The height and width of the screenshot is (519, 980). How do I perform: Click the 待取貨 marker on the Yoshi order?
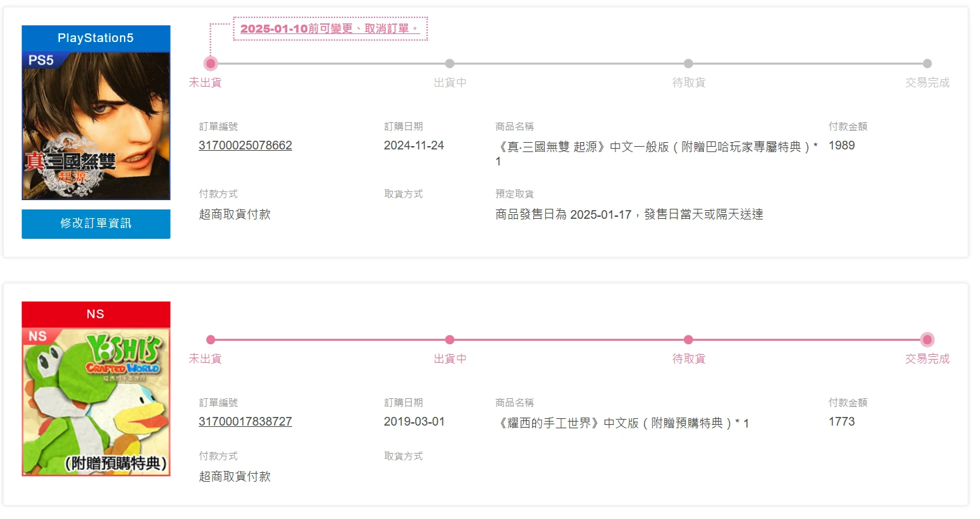point(689,340)
